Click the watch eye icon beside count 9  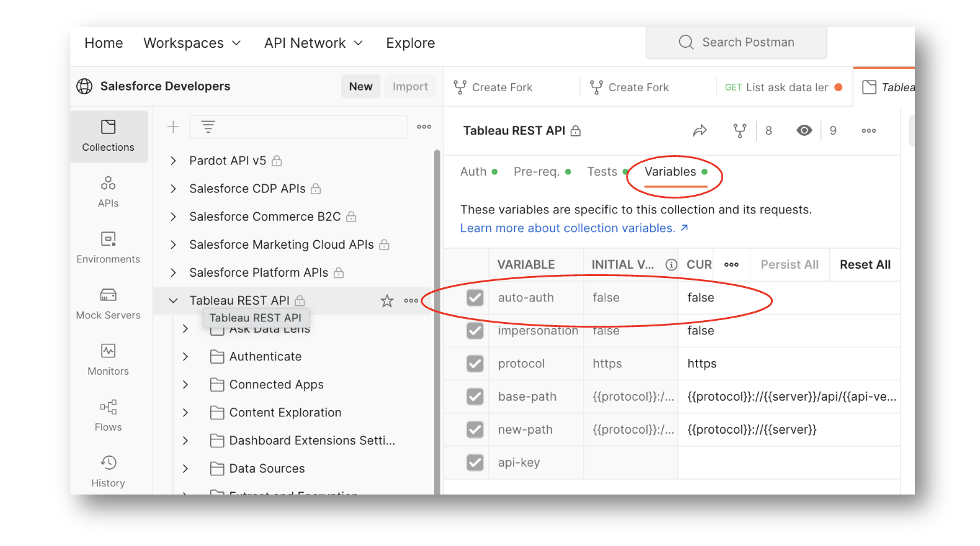point(804,130)
